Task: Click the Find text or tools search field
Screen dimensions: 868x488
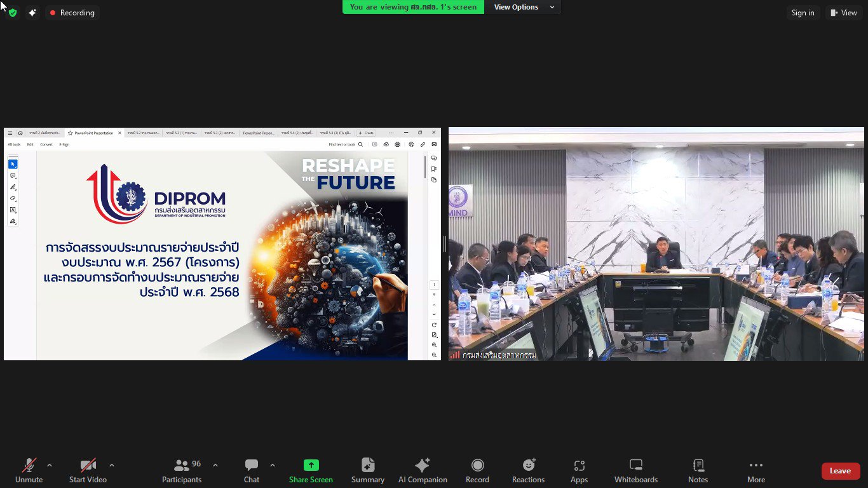Action: (x=346, y=144)
